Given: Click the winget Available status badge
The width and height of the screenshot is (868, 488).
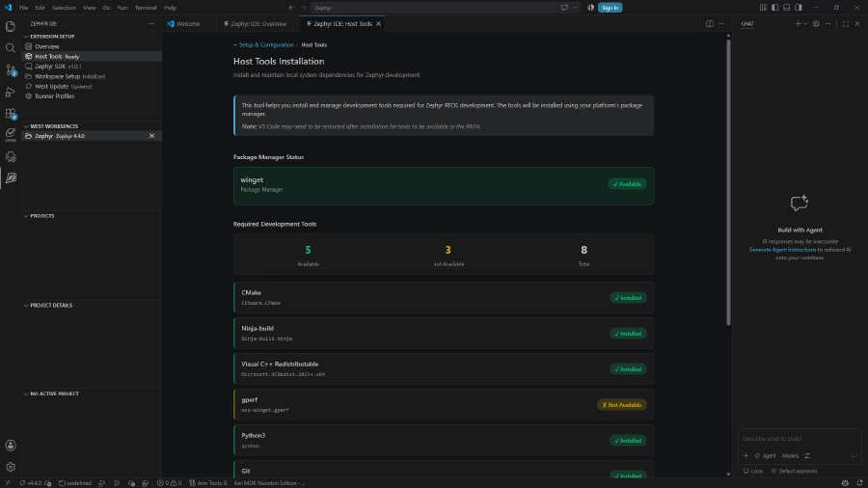Looking at the screenshot, I should pyautogui.click(x=627, y=184).
